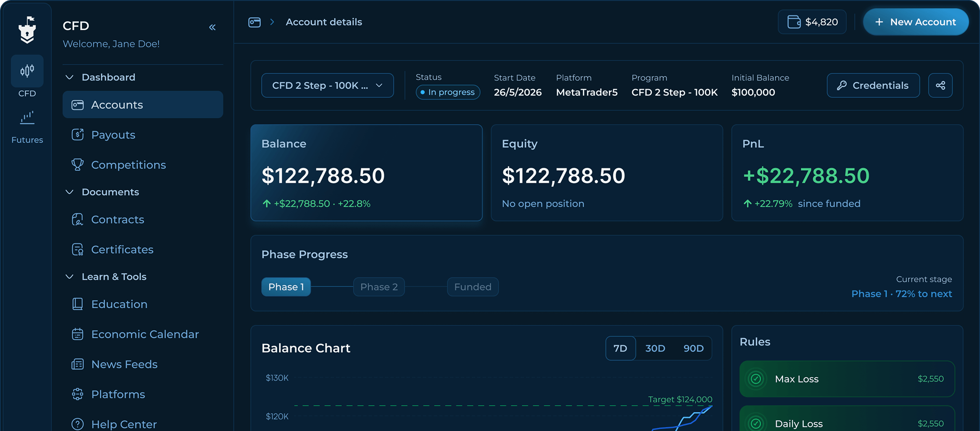Open Payouts menu item
Screen dimensions: 980x431
pos(143,135)
